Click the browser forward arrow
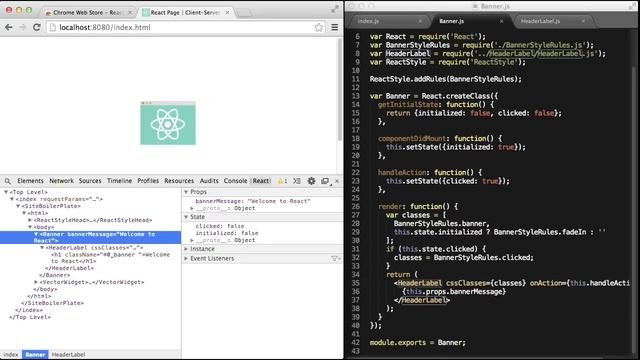Image resolution: width=640 pixels, height=360 pixels. coord(22,27)
